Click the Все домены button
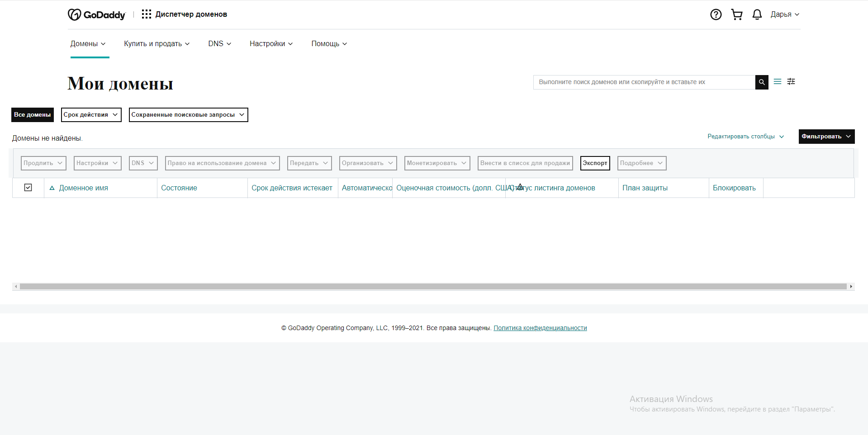This screenshot has height=435, width=868. pyautogui.click(x=33, y=115)
